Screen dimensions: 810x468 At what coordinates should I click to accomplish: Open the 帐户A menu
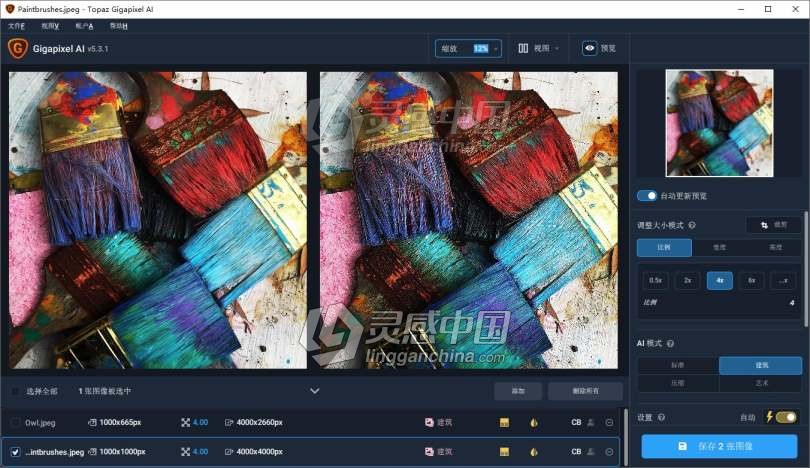coord(84,26)
